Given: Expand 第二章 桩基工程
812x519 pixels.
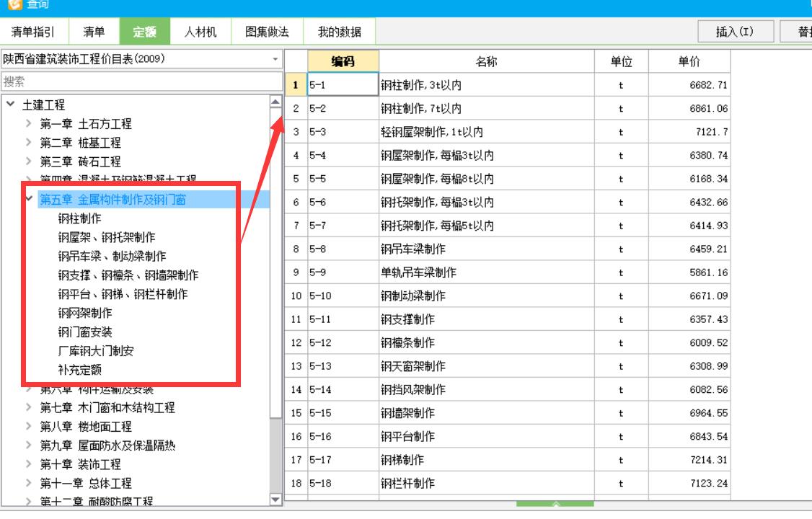Looking at the screenshot, I should [29, 142].
